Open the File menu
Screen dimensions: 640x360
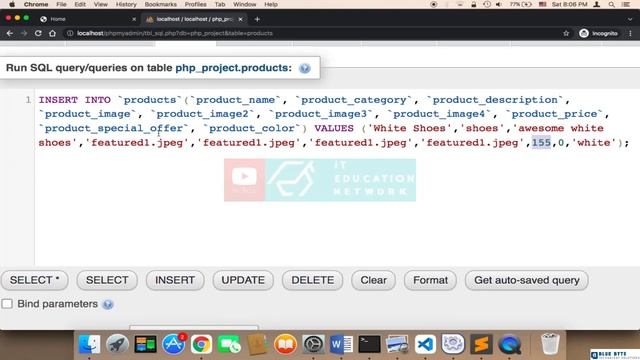click(x=61, y=4)
